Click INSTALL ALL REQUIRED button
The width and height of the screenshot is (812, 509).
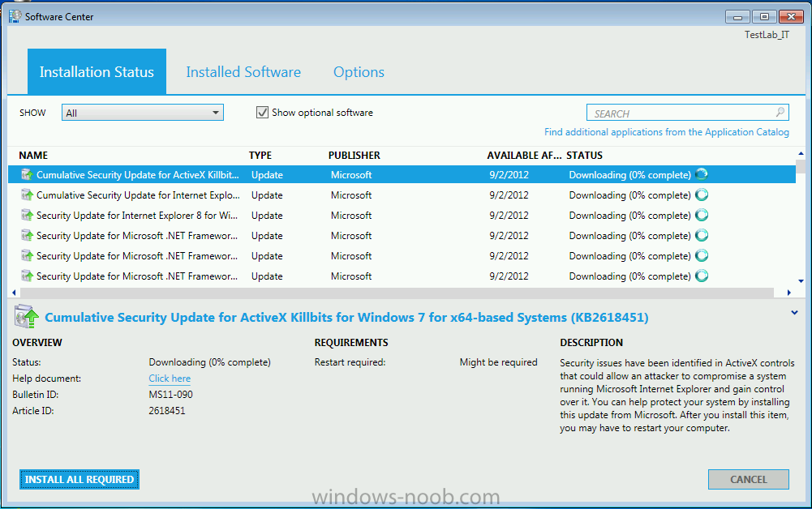[79, 480]
